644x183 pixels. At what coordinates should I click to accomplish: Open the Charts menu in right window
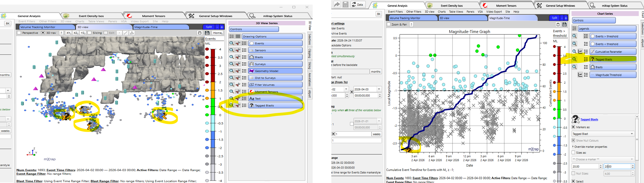(442, 12)
